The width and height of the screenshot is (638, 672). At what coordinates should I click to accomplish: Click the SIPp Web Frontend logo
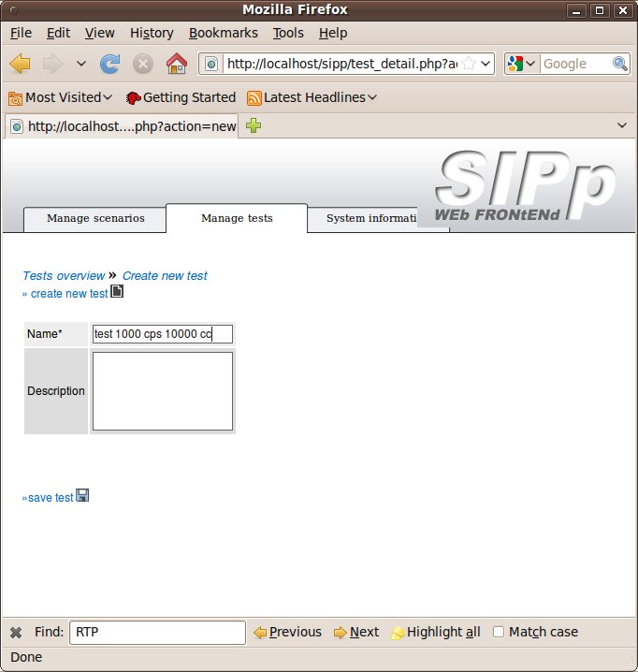(525, 186)
